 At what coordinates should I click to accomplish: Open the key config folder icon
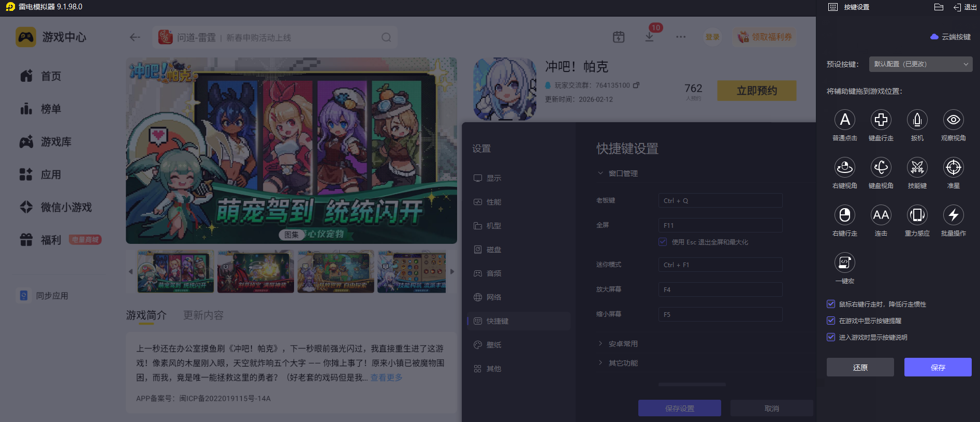point(939,7)
